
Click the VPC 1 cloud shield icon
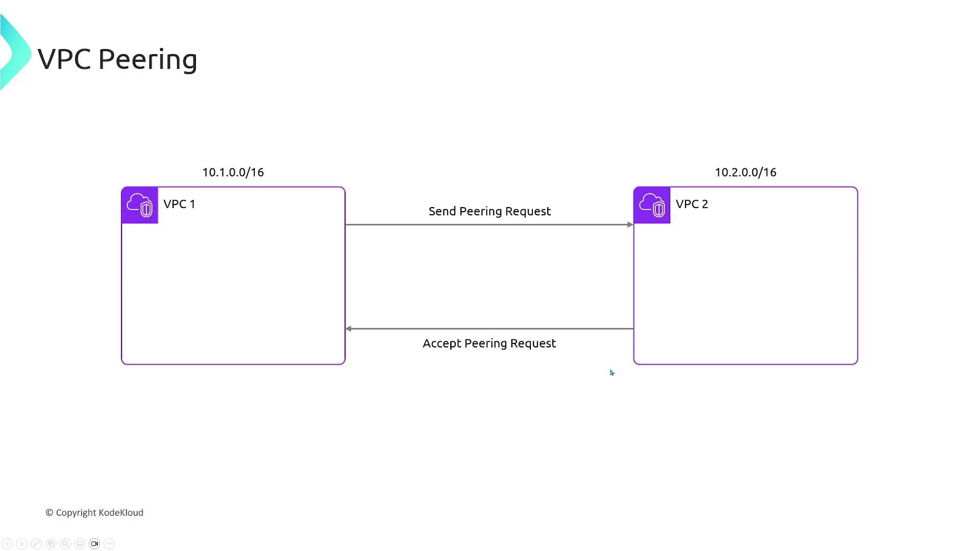pyautogui.click(x=140, y=205)
